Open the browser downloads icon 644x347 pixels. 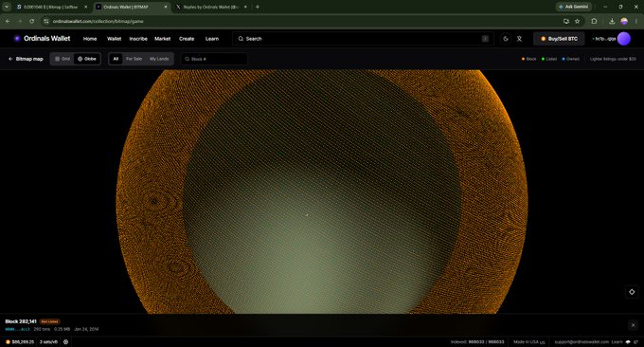612,21
